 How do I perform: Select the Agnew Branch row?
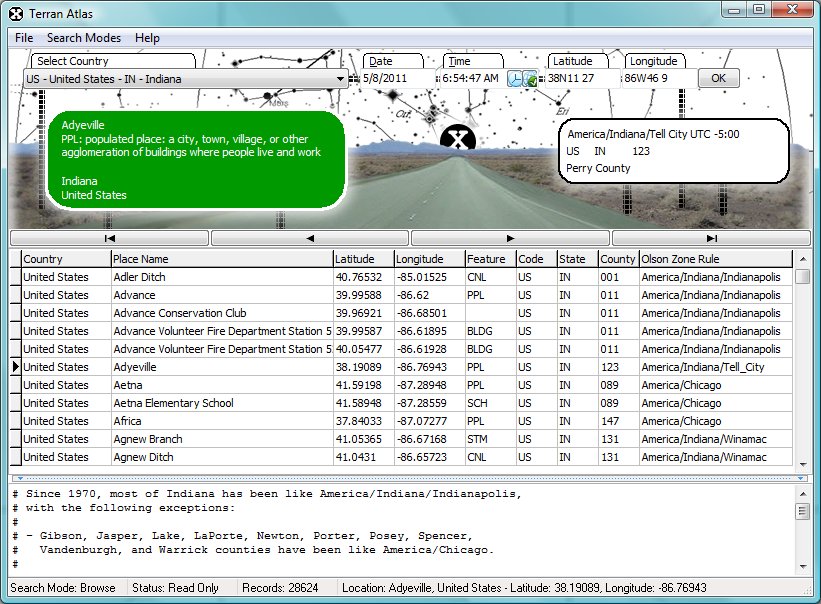pyautogui.click(x=407, y=439)
